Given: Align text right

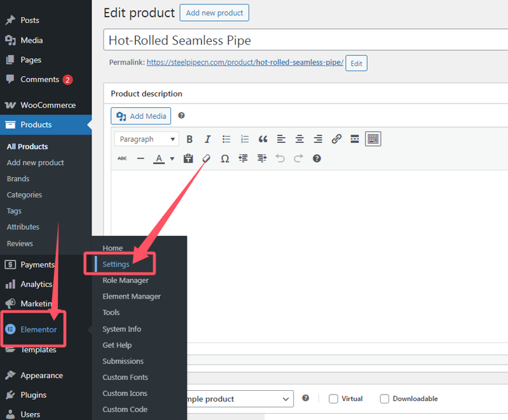Looking at the screenshot, I should [318, 139].
